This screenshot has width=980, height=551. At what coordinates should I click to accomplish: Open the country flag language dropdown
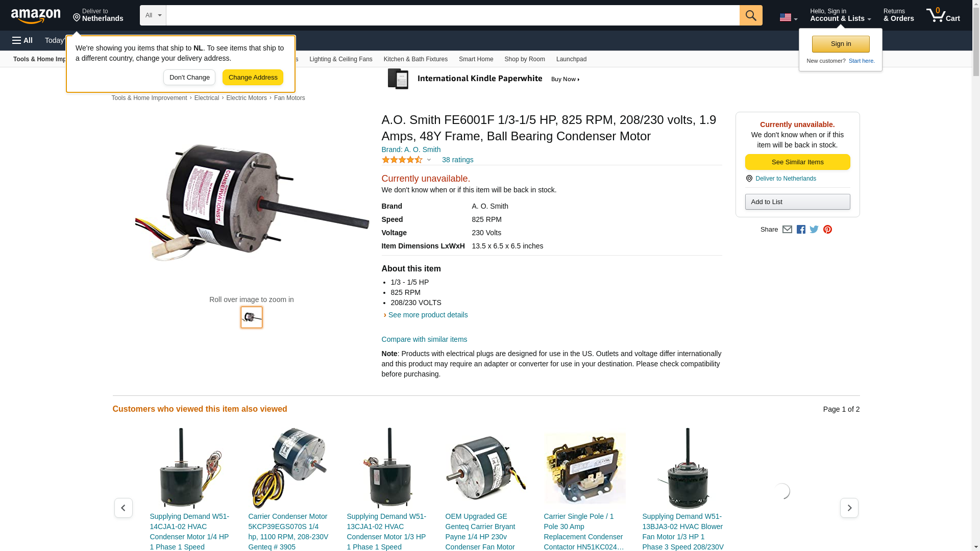[788, 17]
